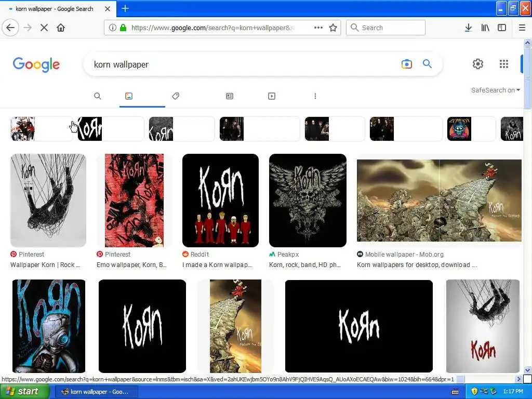Search by image with the camera icon
Viewport: 532px width, 399px height.
[406, 64]
